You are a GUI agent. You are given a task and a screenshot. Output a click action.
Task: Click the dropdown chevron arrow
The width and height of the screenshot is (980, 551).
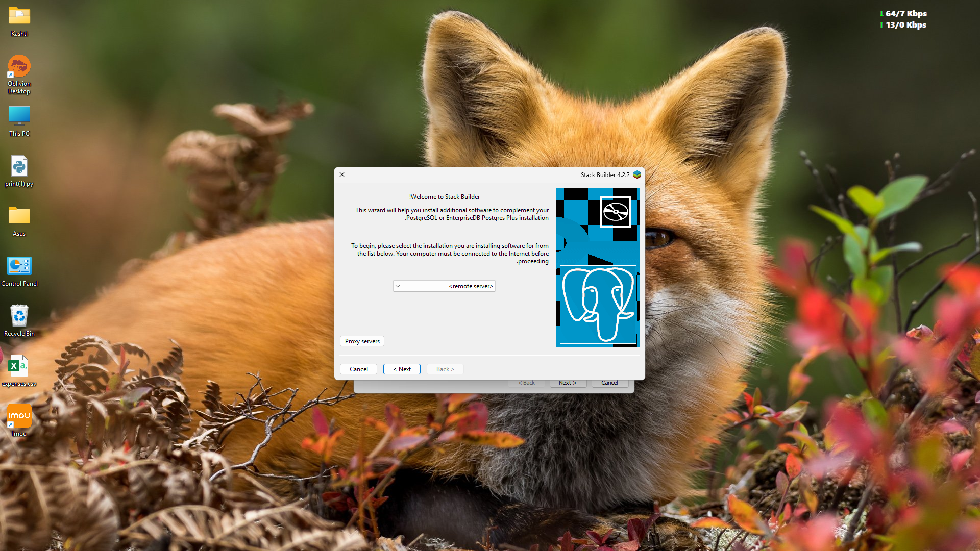click(398, 286)
